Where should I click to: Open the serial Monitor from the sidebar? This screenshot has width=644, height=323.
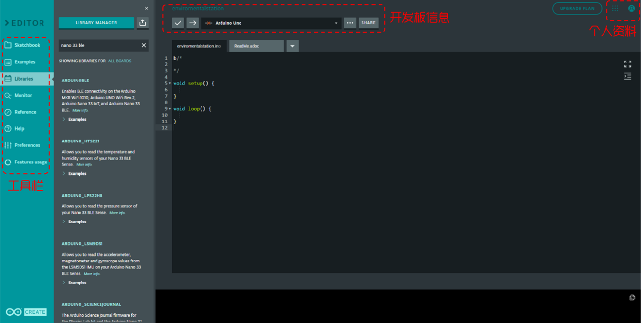coord(26,95)
